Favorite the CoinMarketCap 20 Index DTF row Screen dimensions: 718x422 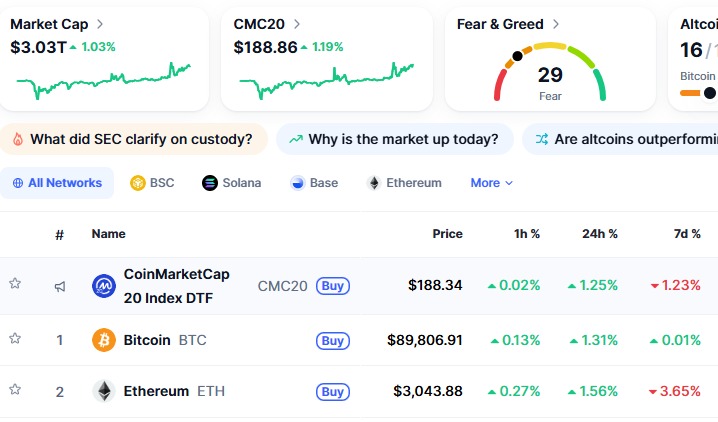15,284
